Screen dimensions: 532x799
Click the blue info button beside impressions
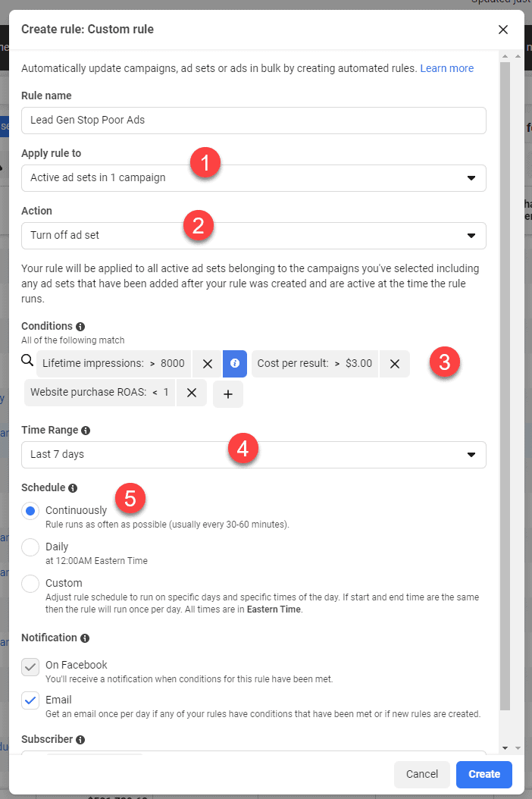click(x=235, y=363)
